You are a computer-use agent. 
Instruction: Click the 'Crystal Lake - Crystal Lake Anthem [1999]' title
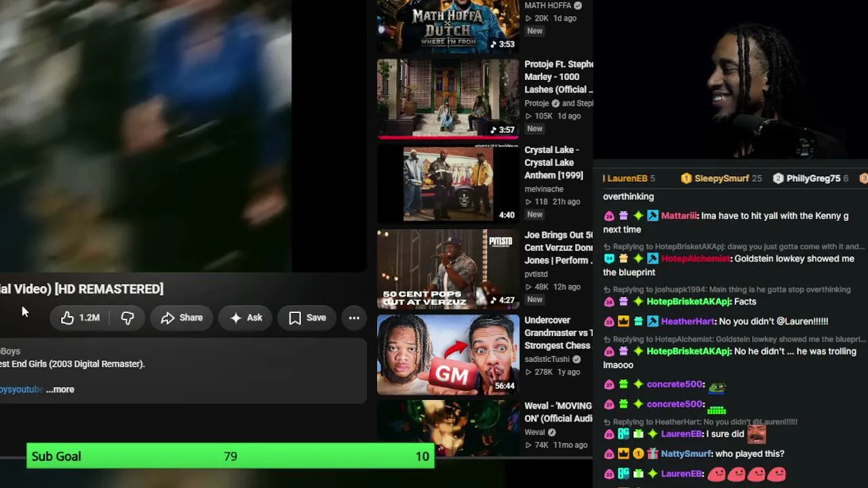coord(553,163)
